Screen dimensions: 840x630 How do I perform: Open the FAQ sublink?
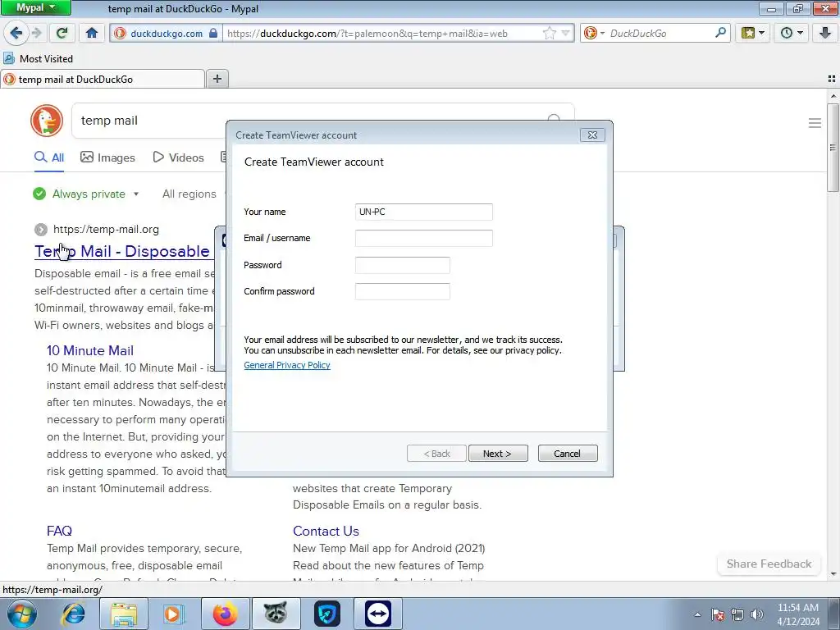59,531
